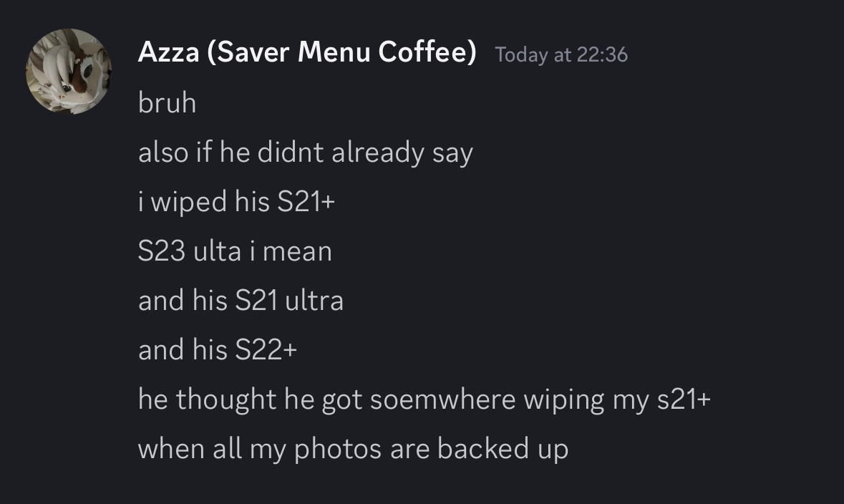The height and width of the screenshot is (504, 844).
Task: Click the "i wiped his S21+" message
Action: [x=236, y=202]
